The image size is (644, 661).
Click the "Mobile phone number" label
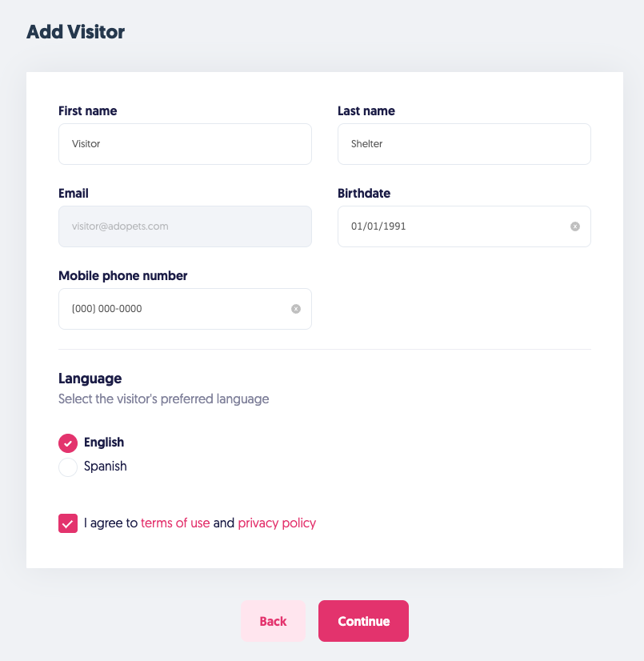[x=123, y=276]
